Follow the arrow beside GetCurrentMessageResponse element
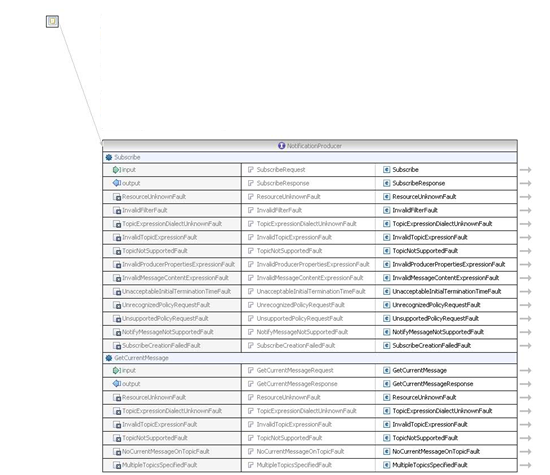This screenshot has width=550, height=475. coord(525,384)
